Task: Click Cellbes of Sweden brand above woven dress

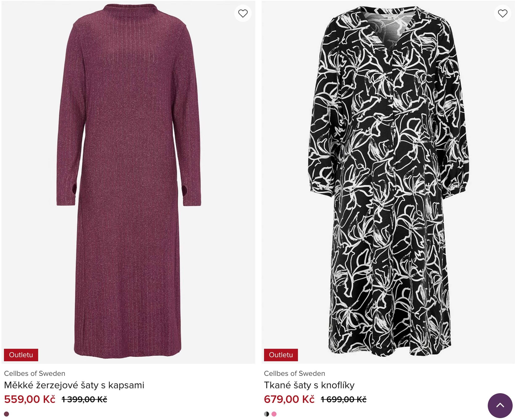Action: (294, 374)
